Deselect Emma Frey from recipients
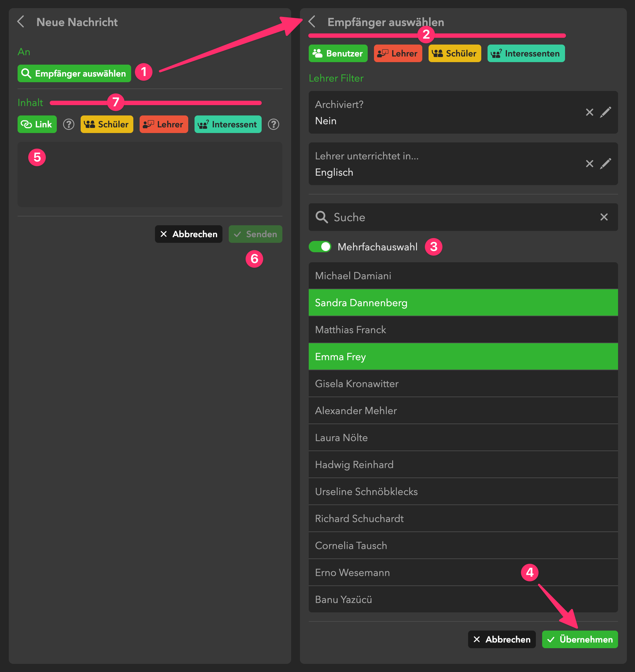This screenshot has width=635, height=672. tap(463, 356)
